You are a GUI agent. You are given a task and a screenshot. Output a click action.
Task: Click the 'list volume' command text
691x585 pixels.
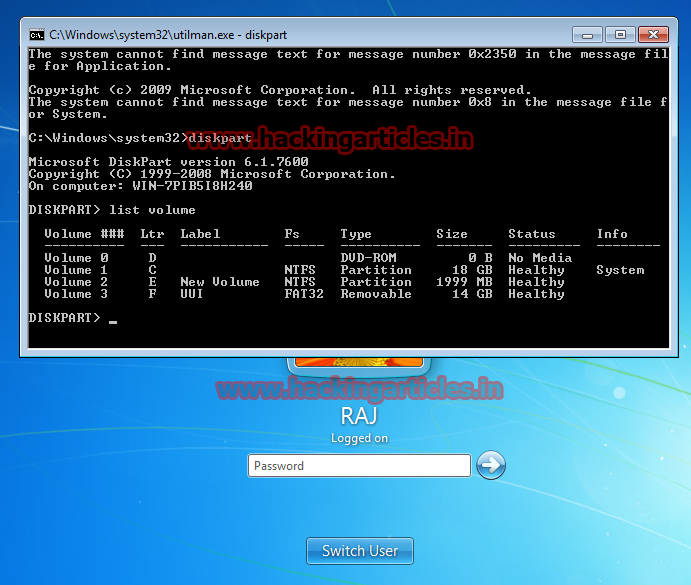[152, 210]
